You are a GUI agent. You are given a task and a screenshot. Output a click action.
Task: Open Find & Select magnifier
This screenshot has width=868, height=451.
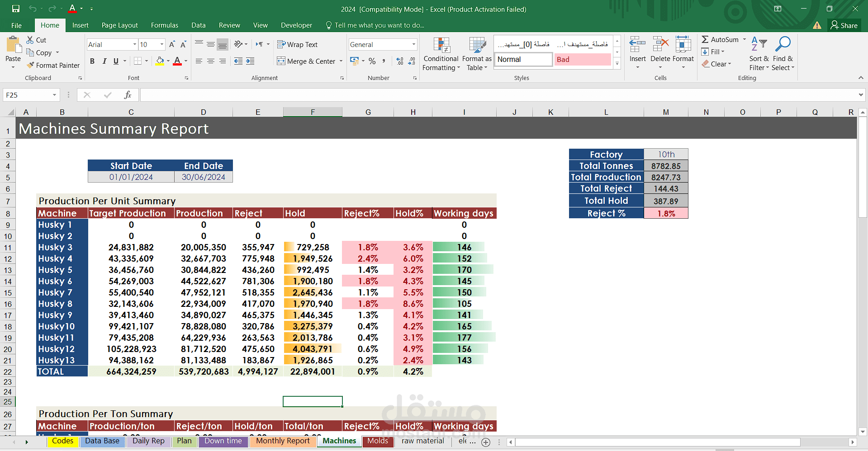(783, 54)
